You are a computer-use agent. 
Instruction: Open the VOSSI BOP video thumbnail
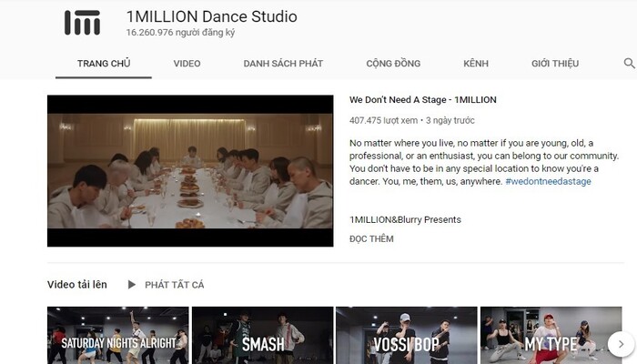point(407,336)
